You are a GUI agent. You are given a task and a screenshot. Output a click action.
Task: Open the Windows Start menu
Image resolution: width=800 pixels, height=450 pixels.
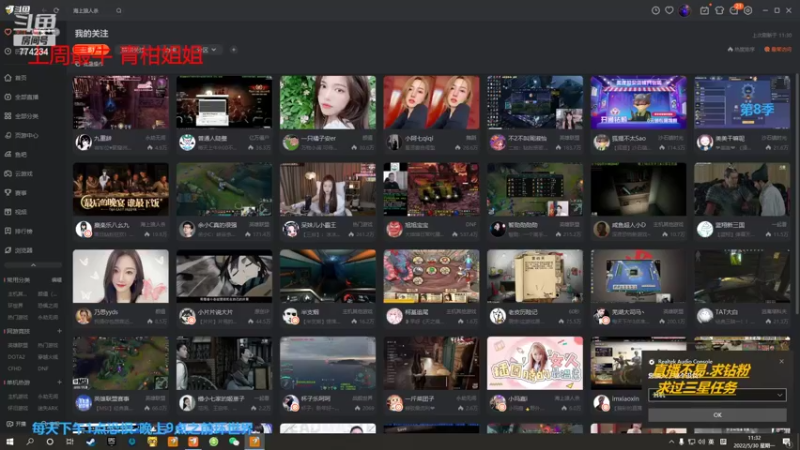tap(10, 442)
